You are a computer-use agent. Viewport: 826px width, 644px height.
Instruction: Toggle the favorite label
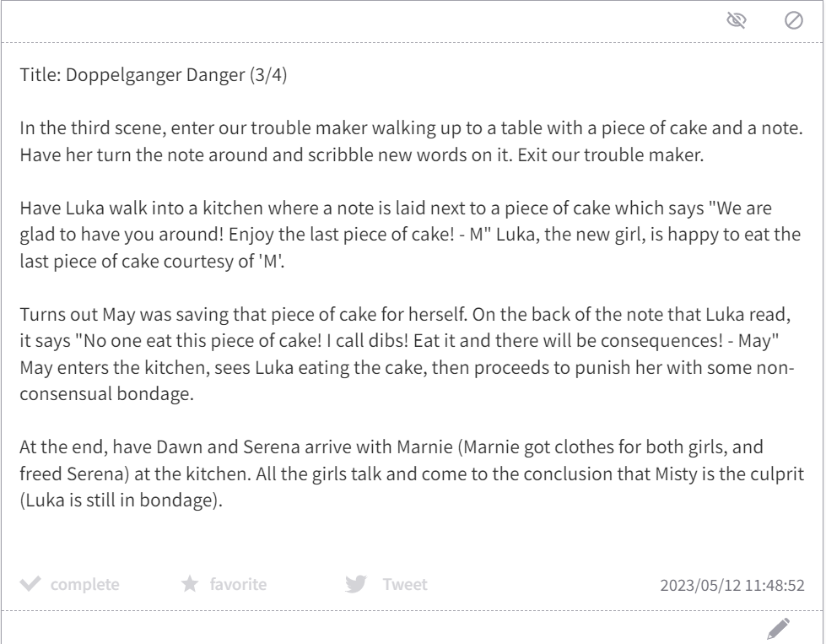click(238, 584)
